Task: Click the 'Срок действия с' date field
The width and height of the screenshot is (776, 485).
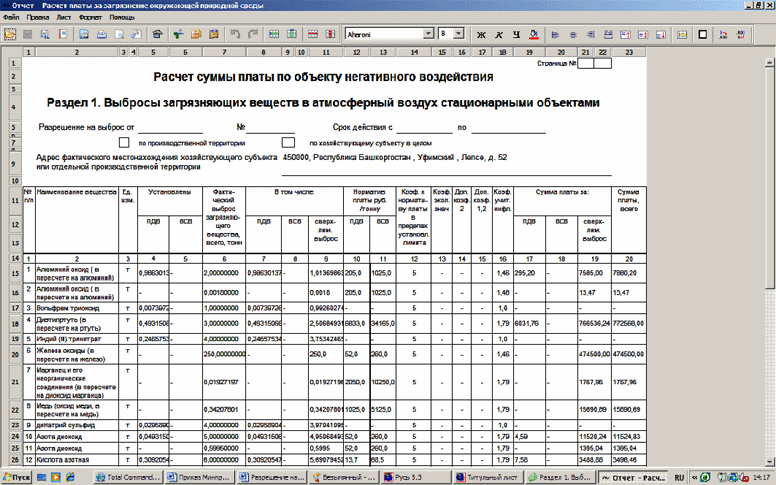Action: click(x=424, y=128)
